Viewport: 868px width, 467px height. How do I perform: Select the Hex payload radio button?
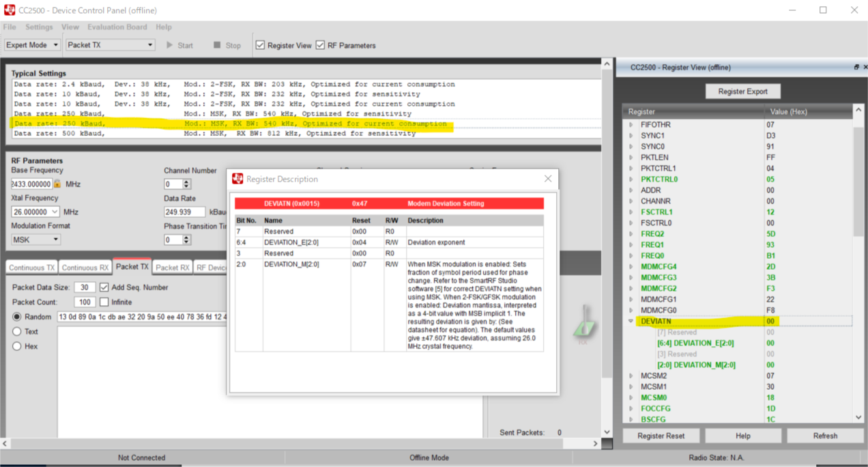[17, 346]
